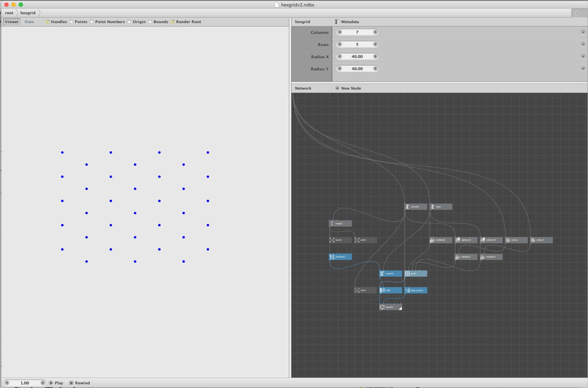
Task: Open the Radius Y parameter options menu
Action: 583,69
